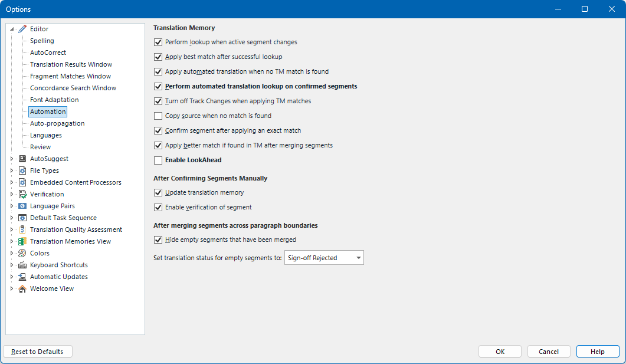626x364 pixels.
Task: Click the Editor pencil icon
Action: (x=23, y=29)
